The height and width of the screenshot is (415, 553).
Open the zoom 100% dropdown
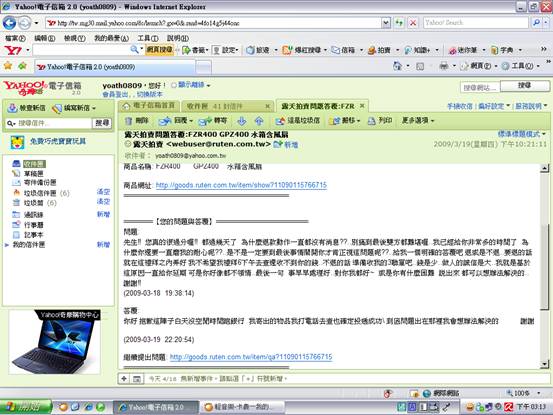coord(539,393)
